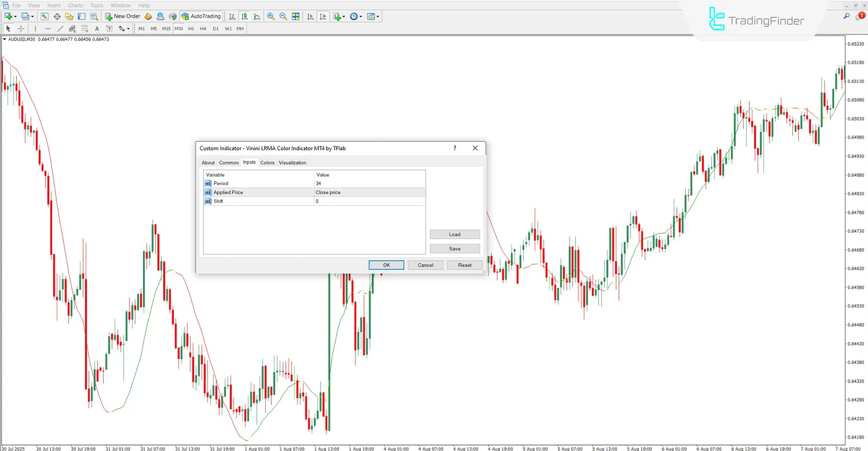The image size is (868, 451).
Task: Click the Applied Price value cell
Action: click(369, 192)
